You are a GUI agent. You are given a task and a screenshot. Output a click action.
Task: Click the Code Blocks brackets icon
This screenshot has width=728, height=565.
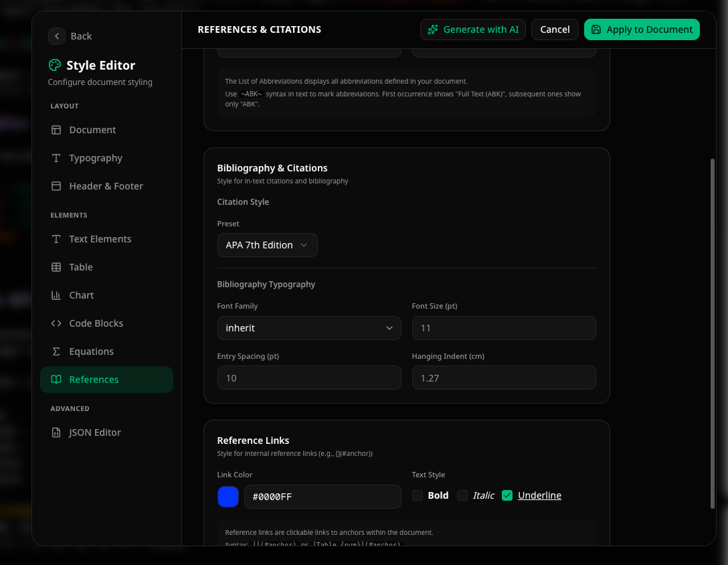point(56,323)
